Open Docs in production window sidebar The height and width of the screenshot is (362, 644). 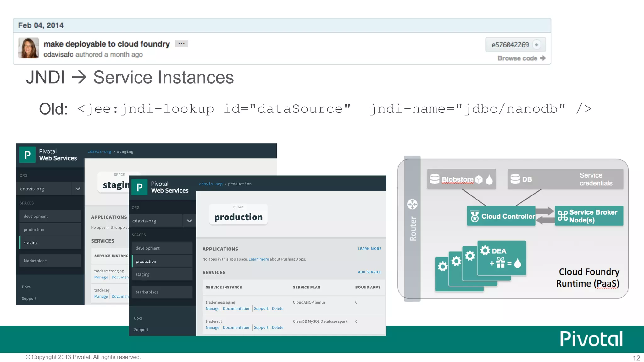coord(138,318)
